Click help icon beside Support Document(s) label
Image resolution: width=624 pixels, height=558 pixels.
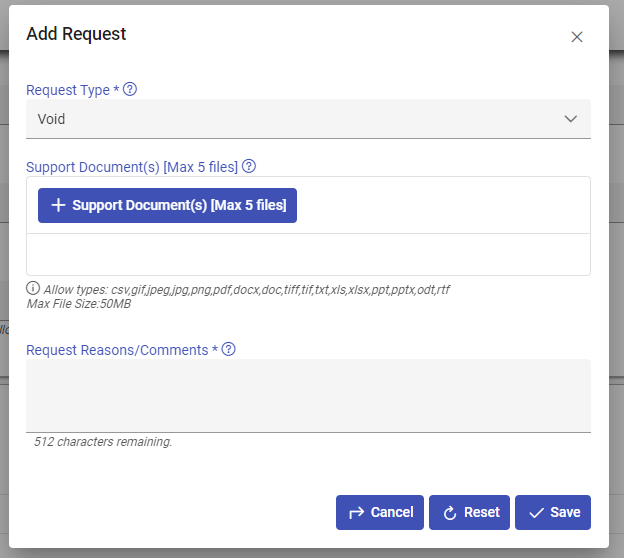pyautogui.click(x=250, y=166)
